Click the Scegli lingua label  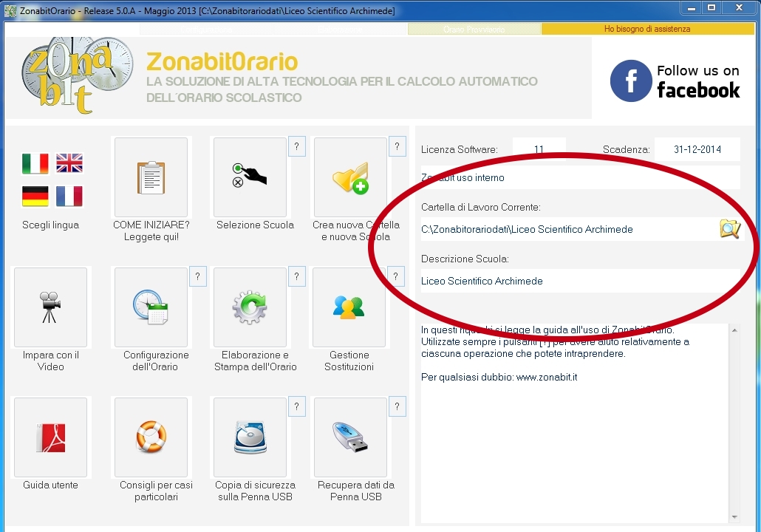point(50,225)
